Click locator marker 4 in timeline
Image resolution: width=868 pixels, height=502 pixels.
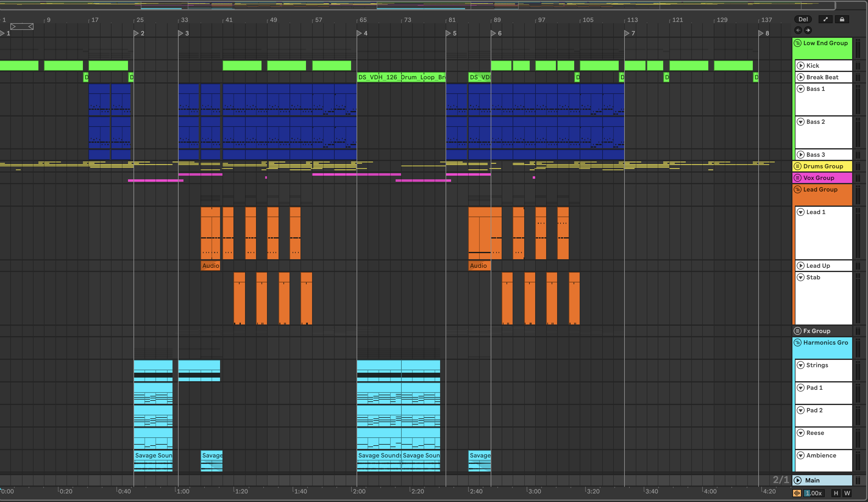pyautogui.click(x=359, y=33)
